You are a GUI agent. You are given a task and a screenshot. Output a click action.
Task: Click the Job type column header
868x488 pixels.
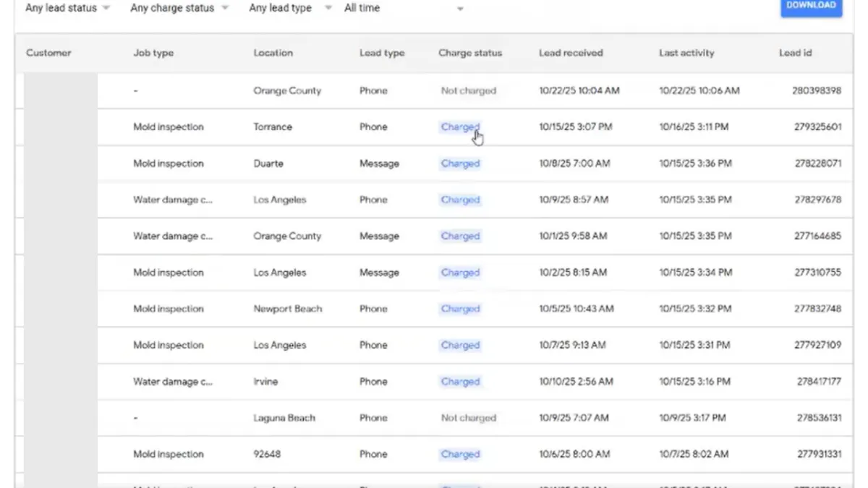point(153,53)
